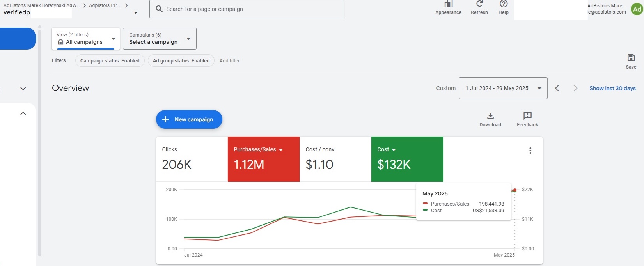Click Add filter
The width and height of the screenshot is (644, 266).
(x=229, y=60)
